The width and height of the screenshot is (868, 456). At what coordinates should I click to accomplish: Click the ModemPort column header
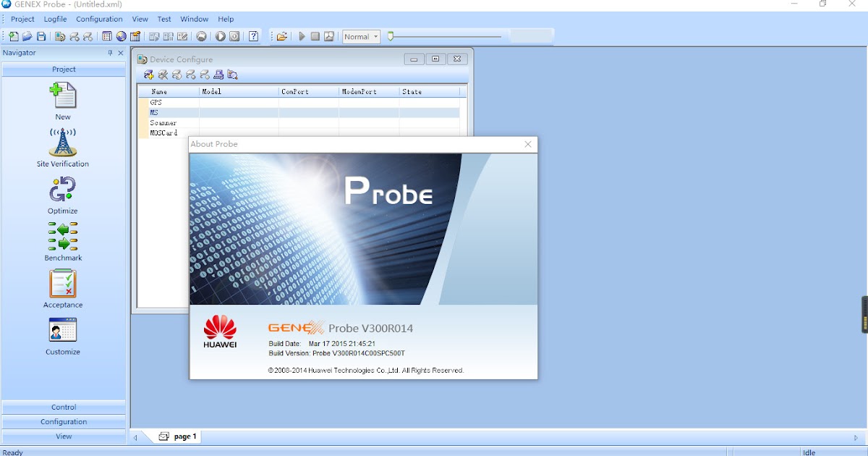click(369, 92)
